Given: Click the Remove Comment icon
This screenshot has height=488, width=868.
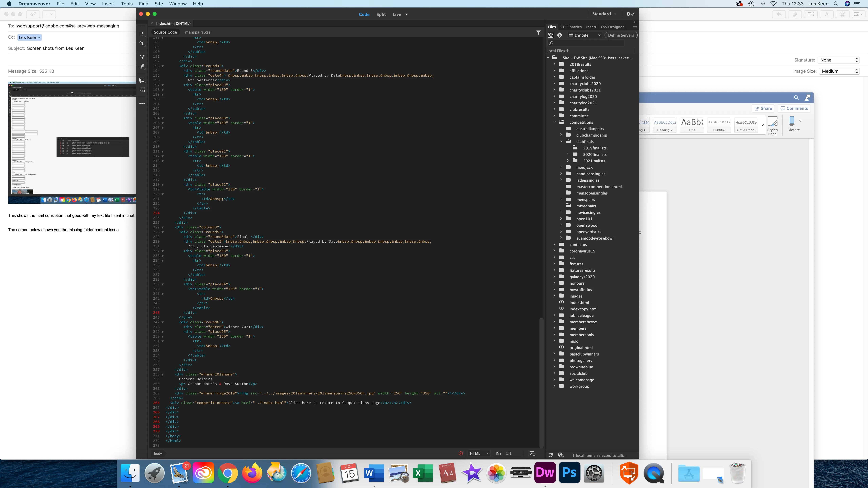Looking at the screenshot, I should point(142,90).
